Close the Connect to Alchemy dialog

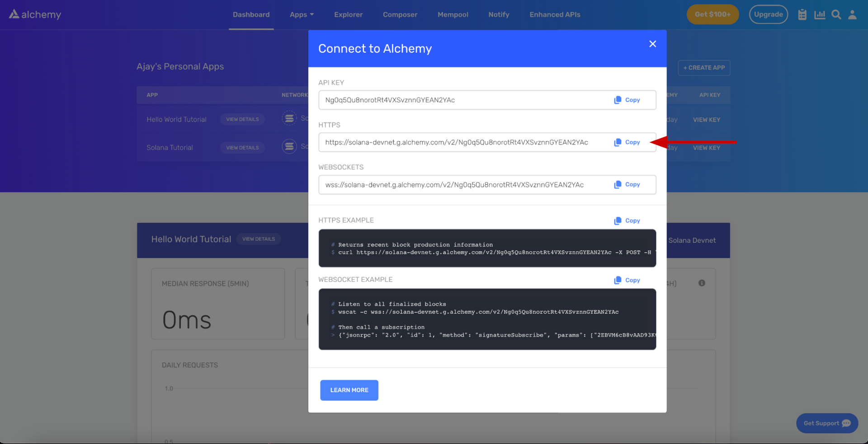point(652,44)
